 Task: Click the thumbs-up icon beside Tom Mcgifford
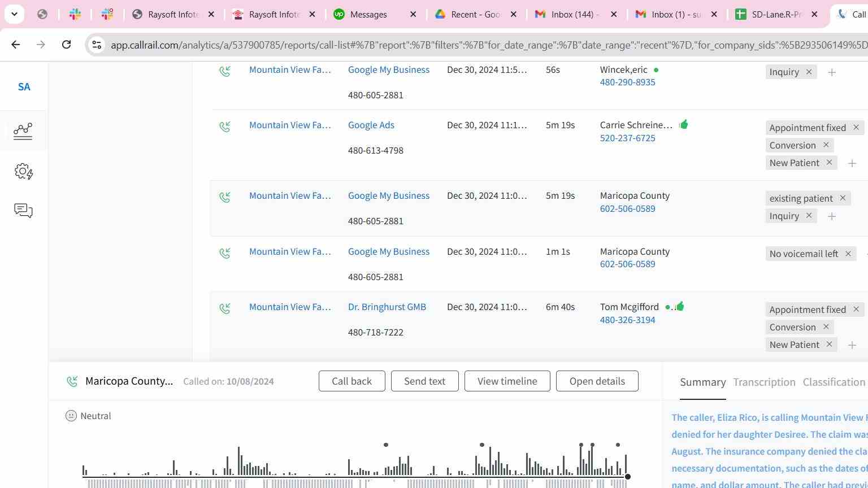click(680, 306)
